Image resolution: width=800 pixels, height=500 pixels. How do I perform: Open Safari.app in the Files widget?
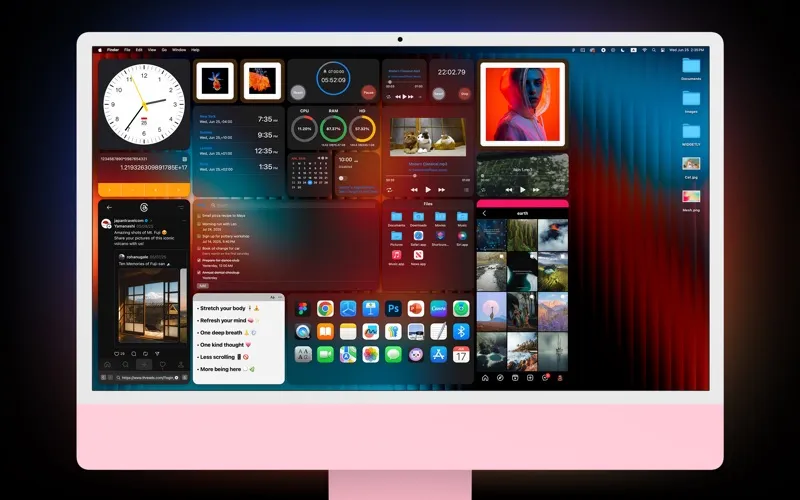pyautogui.click(x=418, y=238)
